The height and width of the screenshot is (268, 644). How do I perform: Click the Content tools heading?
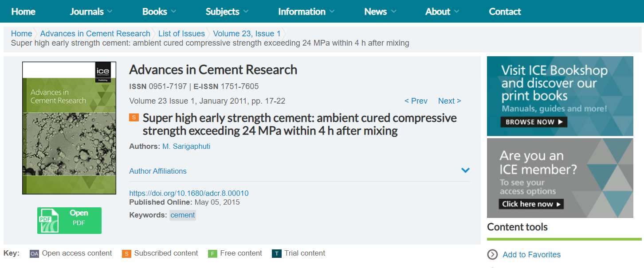(x=517, y=227)
